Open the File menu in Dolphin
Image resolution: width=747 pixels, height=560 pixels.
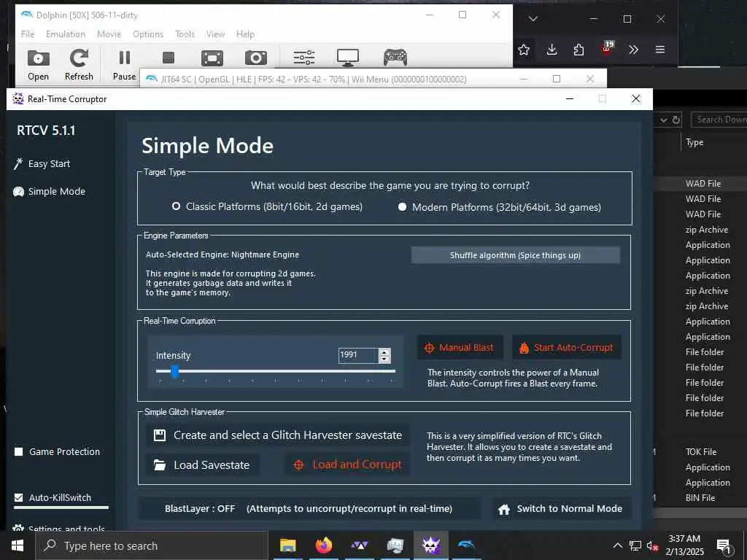[x=28, y=34]
